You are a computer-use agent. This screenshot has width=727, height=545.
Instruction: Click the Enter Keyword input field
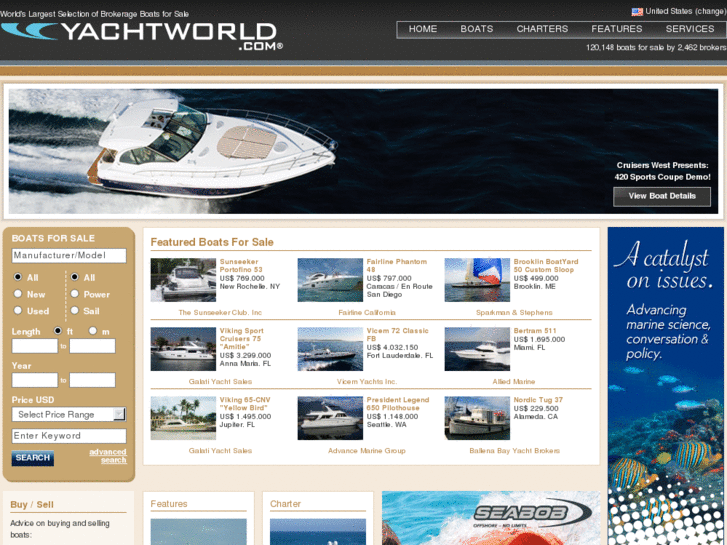tap(69, 436)
